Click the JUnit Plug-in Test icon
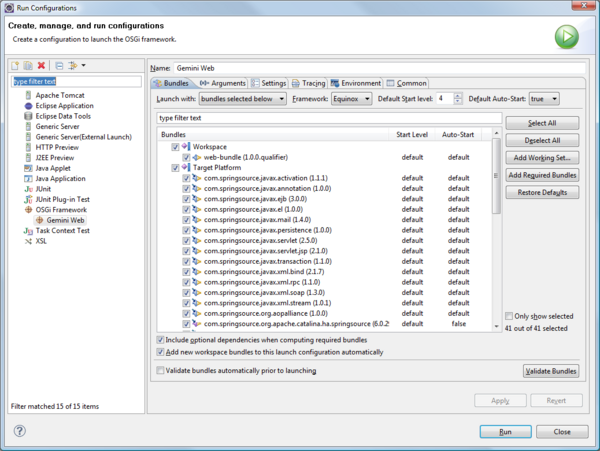Screen dimensions: 600x451 click(28, 199)
